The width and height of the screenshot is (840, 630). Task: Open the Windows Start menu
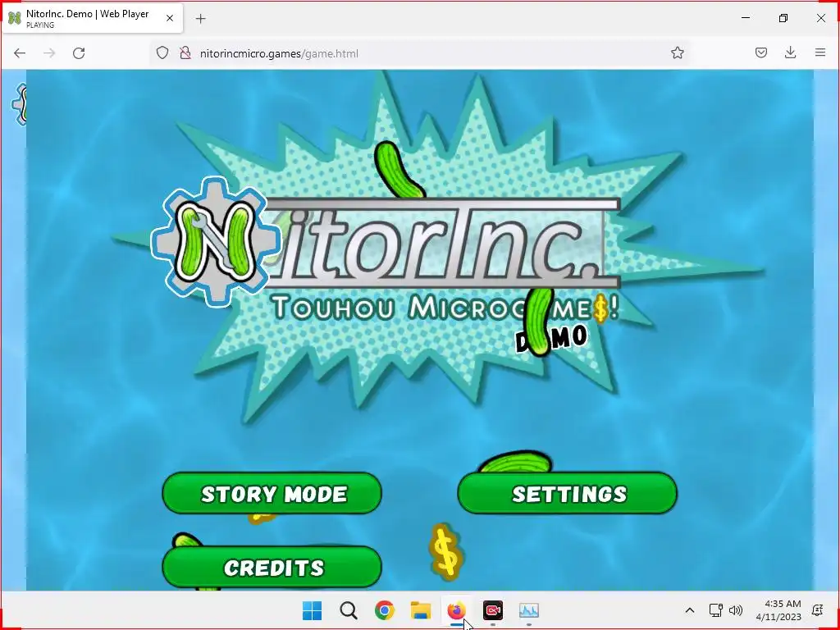(312, 610)
